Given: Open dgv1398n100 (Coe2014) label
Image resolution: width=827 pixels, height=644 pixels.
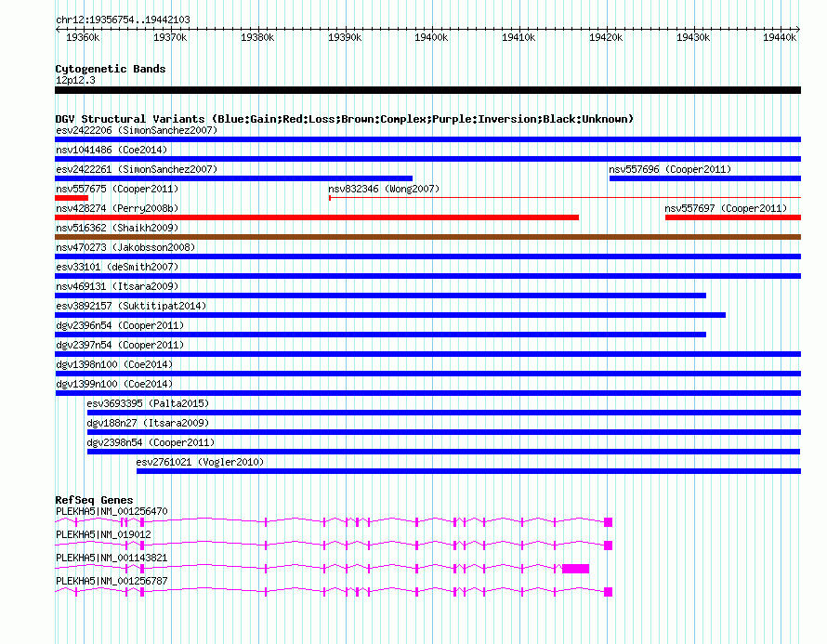Looking at the screenshot, I should tap(114, 364).
